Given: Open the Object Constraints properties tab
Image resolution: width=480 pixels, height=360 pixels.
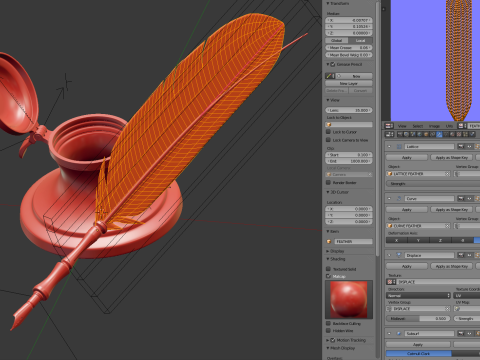Looking at the screenshot, I should 433,134.
